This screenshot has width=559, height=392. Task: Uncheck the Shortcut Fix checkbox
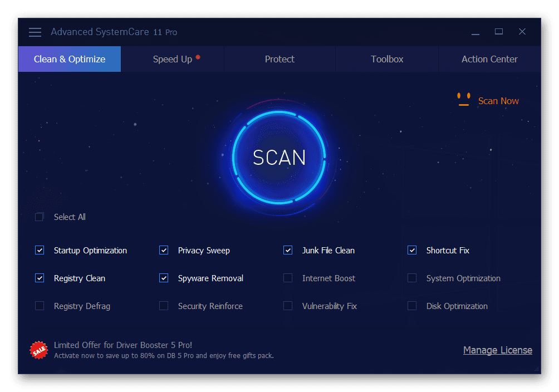412,250
